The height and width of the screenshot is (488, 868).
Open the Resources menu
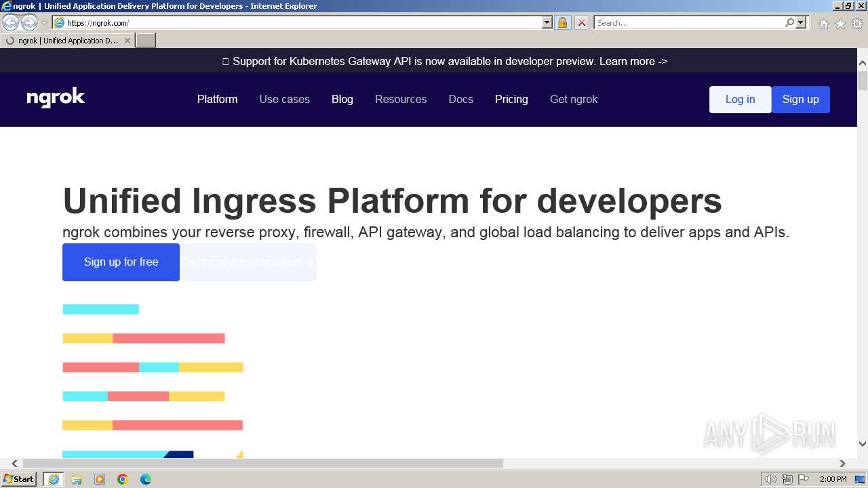coord(401,99)
